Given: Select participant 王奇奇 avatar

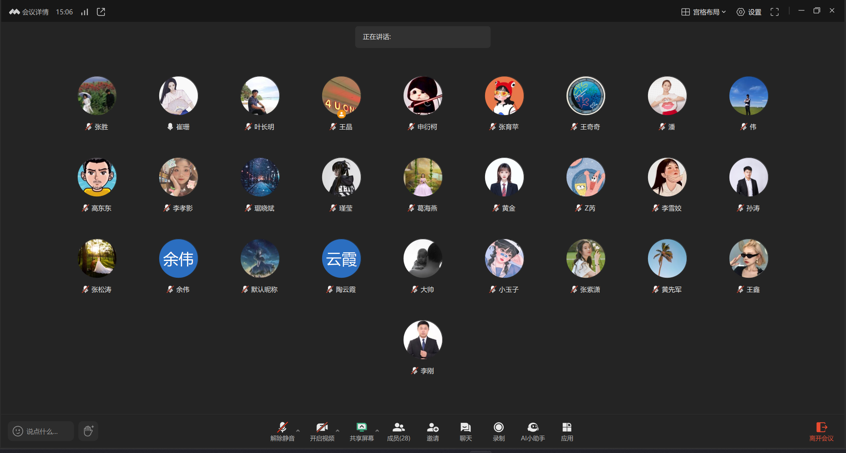Looking at the screenshot, I should pos(586,95).
